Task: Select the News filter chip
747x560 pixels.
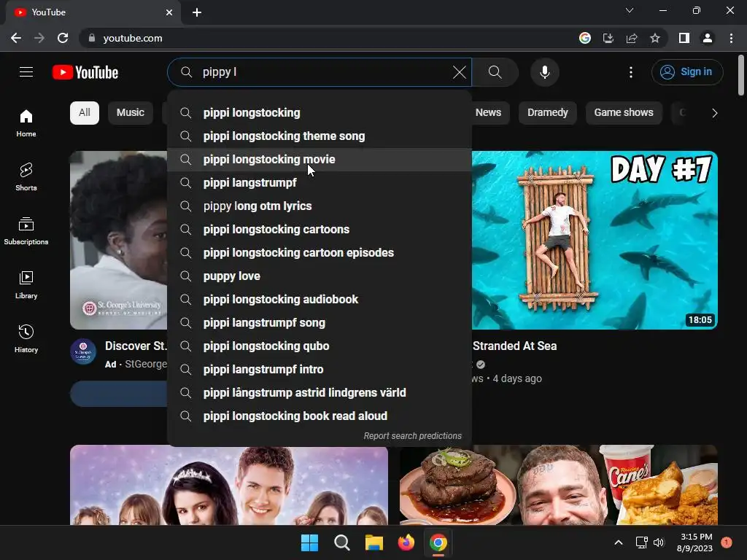Action: click(x=488, y=113)
